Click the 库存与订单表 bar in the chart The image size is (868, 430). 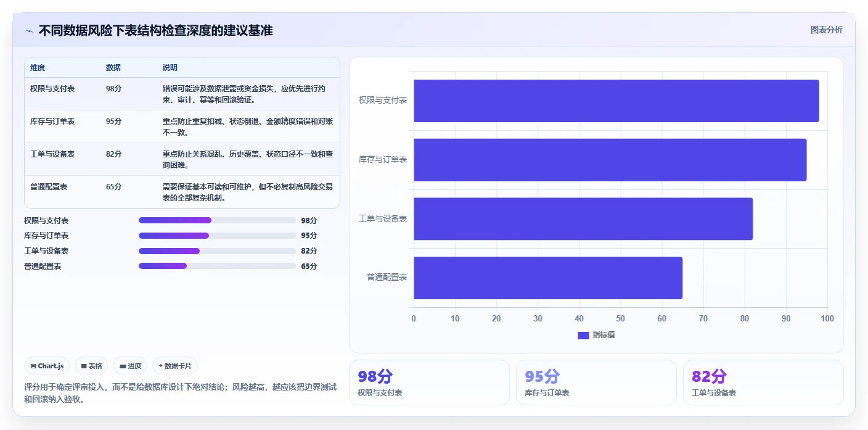(610, 160)
